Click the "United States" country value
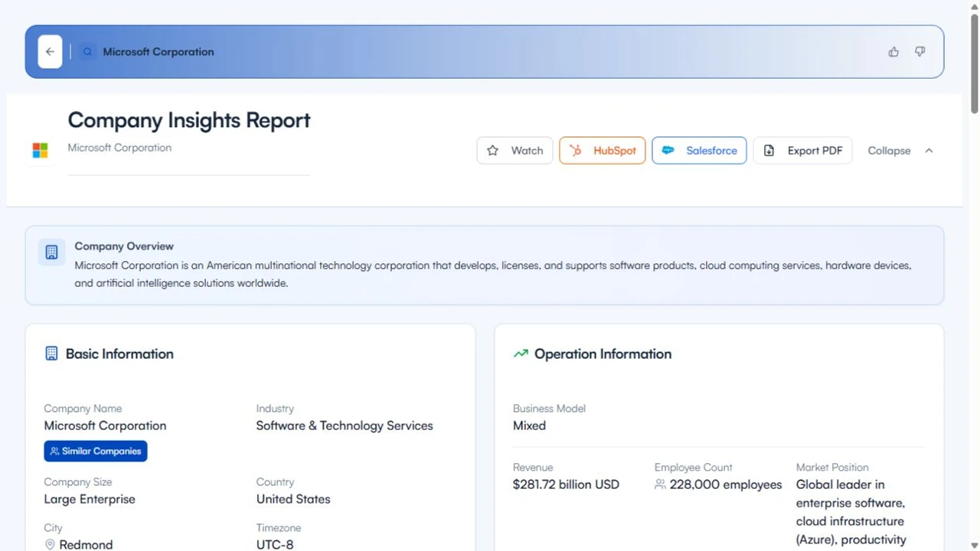Viewport: 980px width, 551px height. tap(293, 499)
